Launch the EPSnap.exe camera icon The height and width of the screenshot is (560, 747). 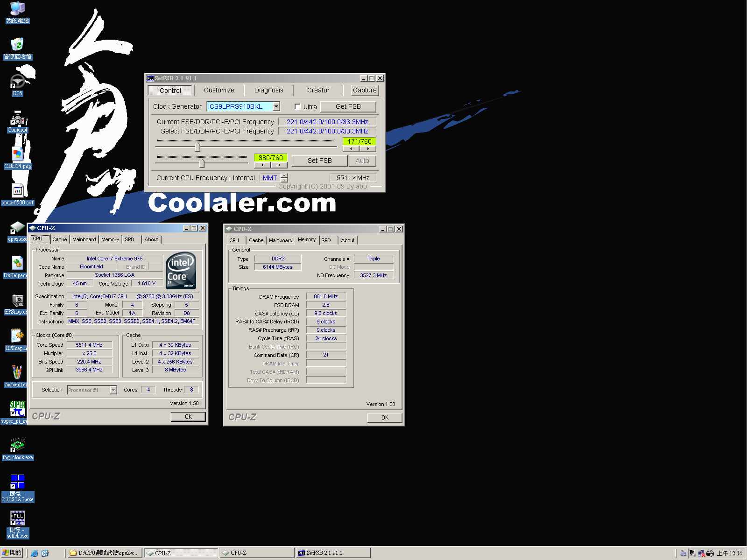click(17, 304)
